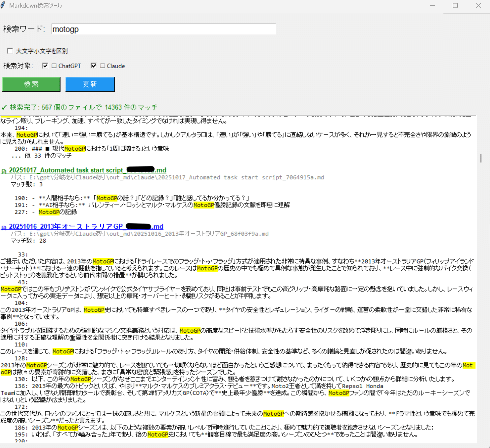Click the line number 128 in results
The height and width of the screenshot is (448, 490).
click(21, 358)
